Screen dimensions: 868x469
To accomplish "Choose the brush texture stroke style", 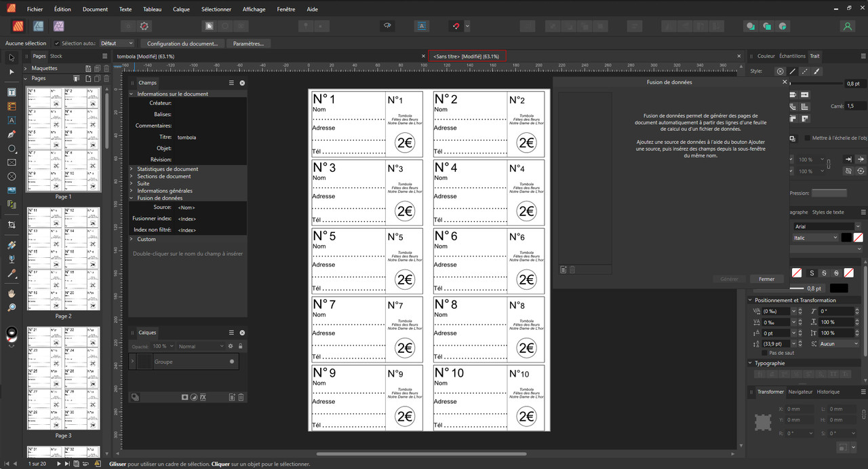I will tap(816, 71).
